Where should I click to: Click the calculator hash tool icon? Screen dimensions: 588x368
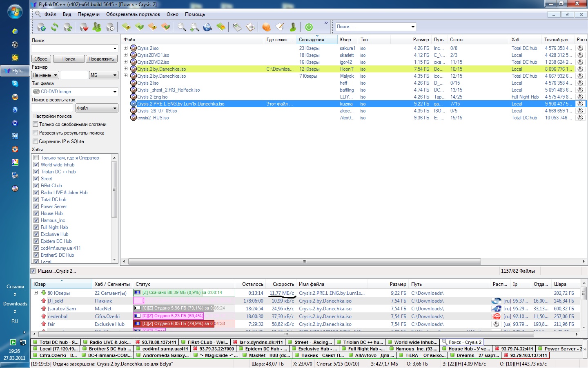(237, 27)
